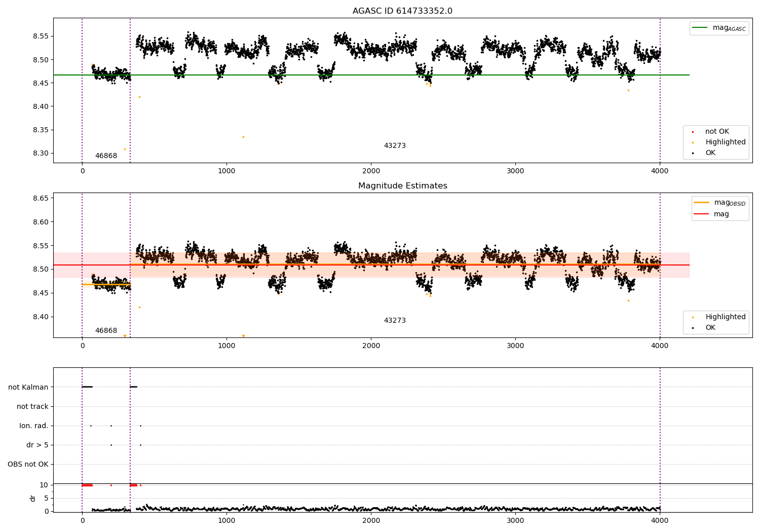
Task: Click x-axis tick 4000 in top plot
Action: coord(660,171)
